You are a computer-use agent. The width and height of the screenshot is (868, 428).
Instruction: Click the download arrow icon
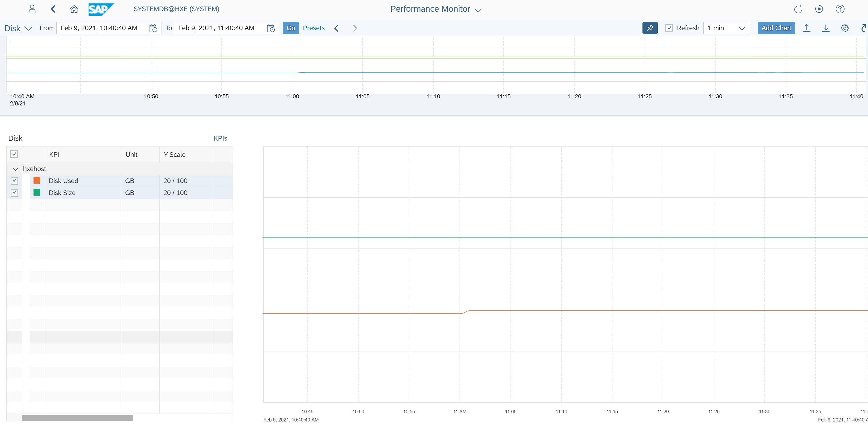click(825, 28)
